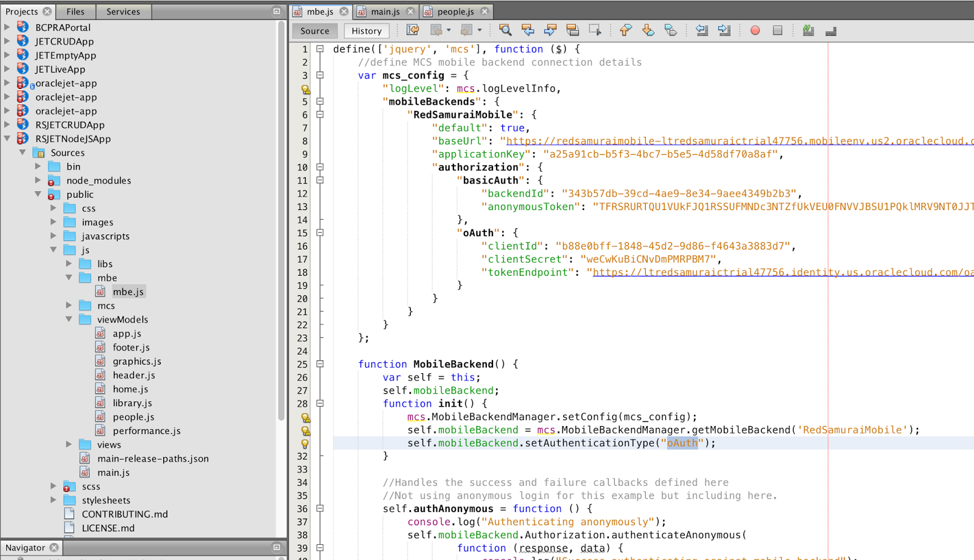Viewport: 974px width, 560px height.
Task: Switch to the main.js tab
Action: pyautogui.click(x=385, y=11)
